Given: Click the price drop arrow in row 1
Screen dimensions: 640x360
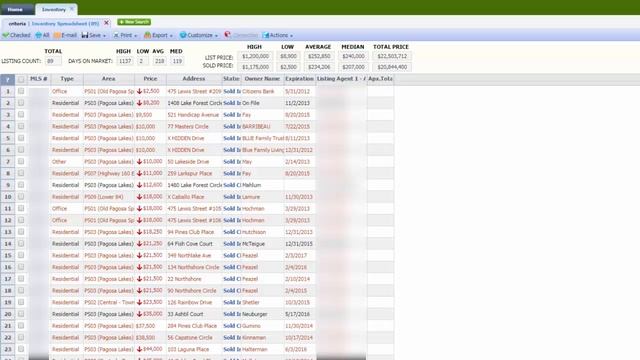Looking at the screenshot, I should pos(139,91).
